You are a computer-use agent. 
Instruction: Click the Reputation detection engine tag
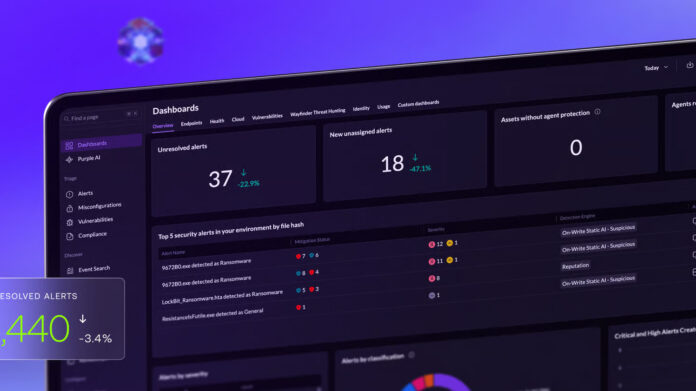[x=575, y=266]
